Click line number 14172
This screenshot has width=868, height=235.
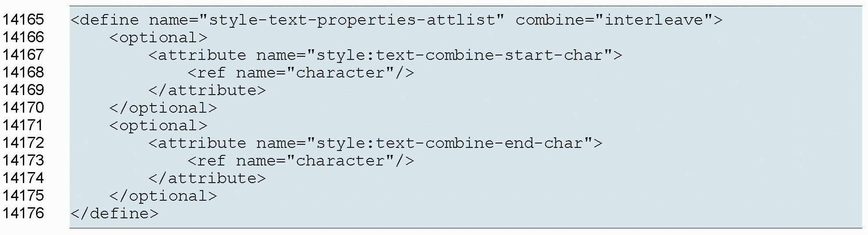pos(23,143)
